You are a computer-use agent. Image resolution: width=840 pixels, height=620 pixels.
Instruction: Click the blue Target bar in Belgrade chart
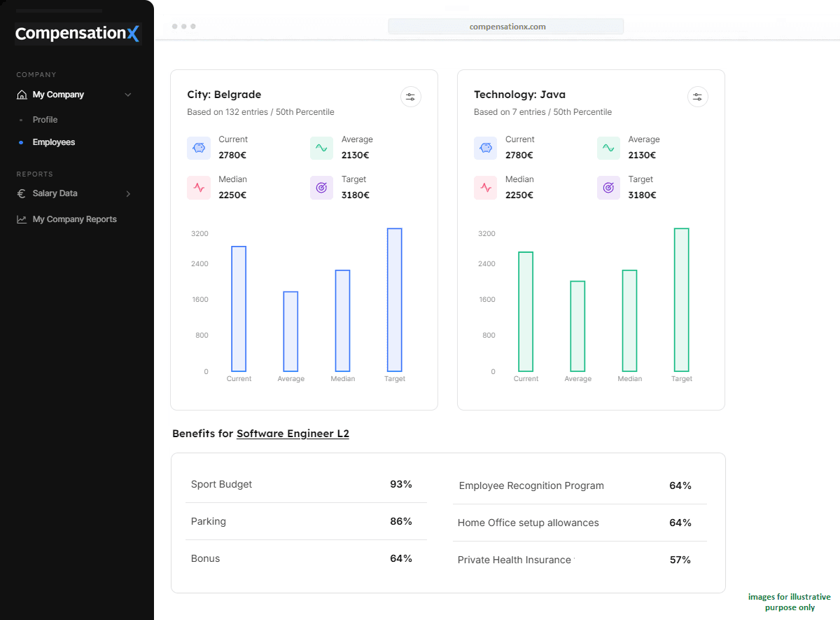[394, 300]
